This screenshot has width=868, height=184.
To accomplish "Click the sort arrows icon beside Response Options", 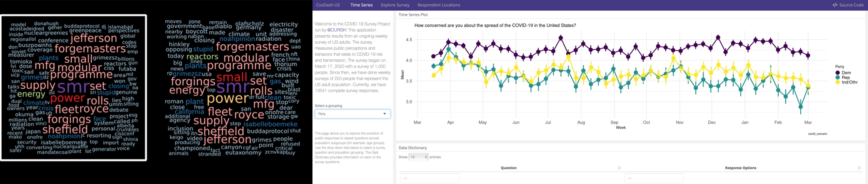I will coord(859,168).
